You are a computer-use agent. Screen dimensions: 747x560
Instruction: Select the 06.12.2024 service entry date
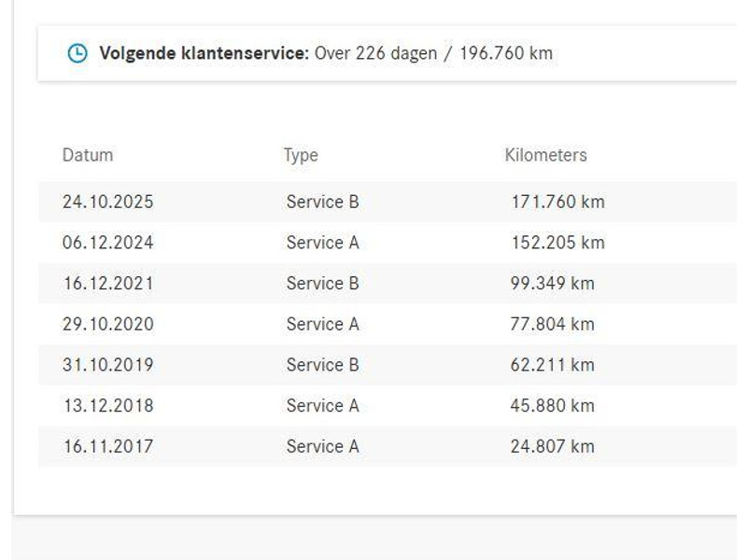tap(108, 243)
